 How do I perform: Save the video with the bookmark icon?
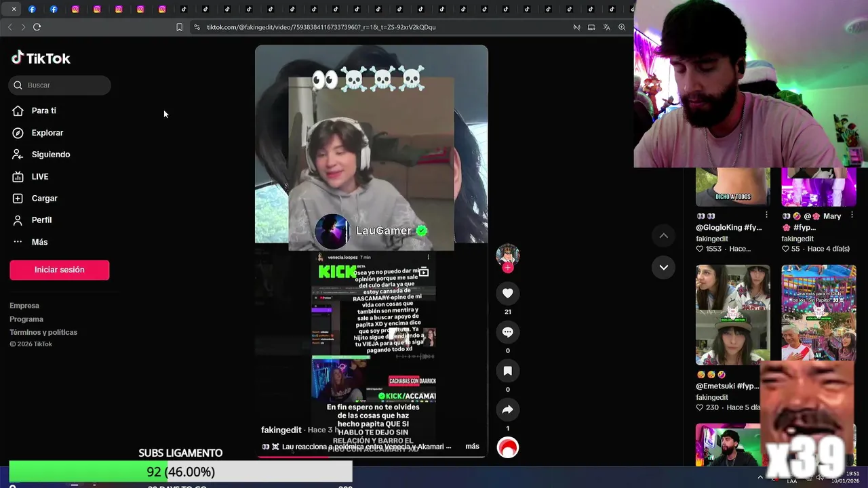tap(507, 371)
